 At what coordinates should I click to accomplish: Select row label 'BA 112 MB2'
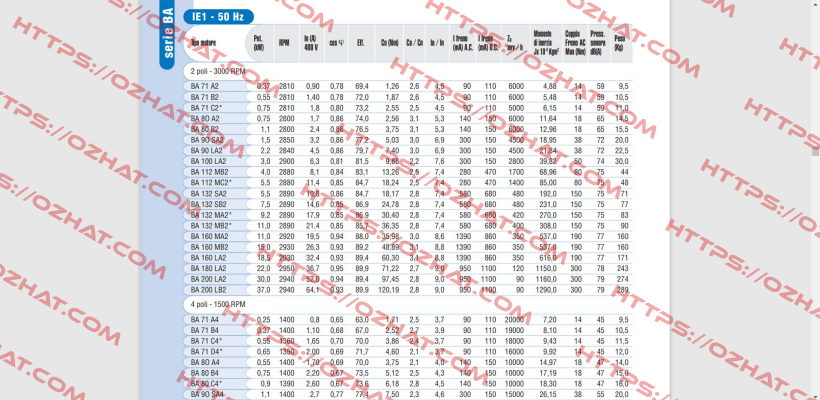click(x=209, y=172)
